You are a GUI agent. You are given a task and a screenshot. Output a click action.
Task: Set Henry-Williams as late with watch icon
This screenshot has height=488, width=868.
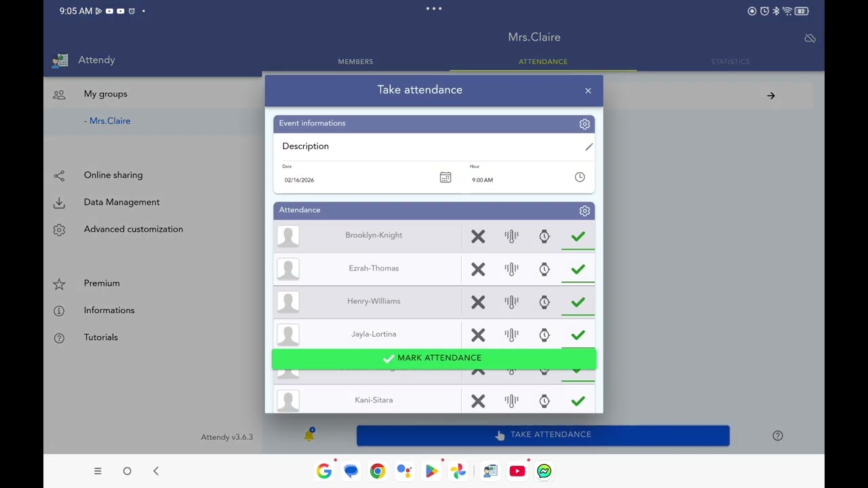(x=545, y=302)
